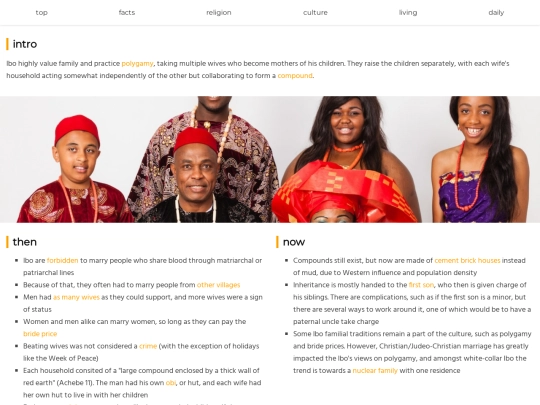Open the daily nav item
540x405 pixels.
[496, 12]
